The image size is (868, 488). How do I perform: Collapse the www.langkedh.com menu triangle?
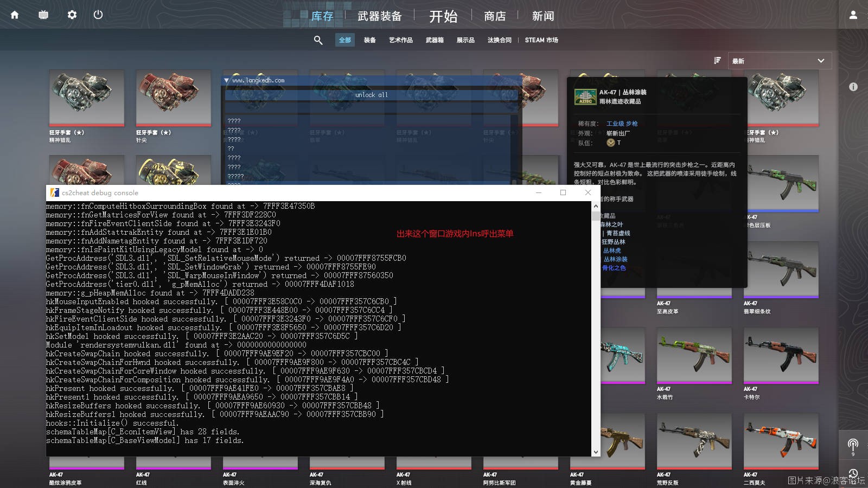click(227, 80)
